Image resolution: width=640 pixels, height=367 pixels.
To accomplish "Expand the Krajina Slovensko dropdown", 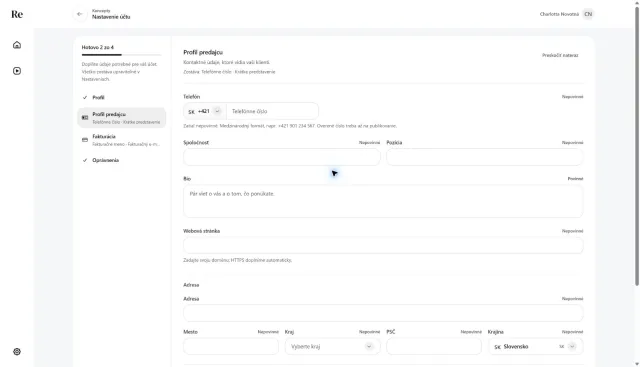I will pos(536,347).
